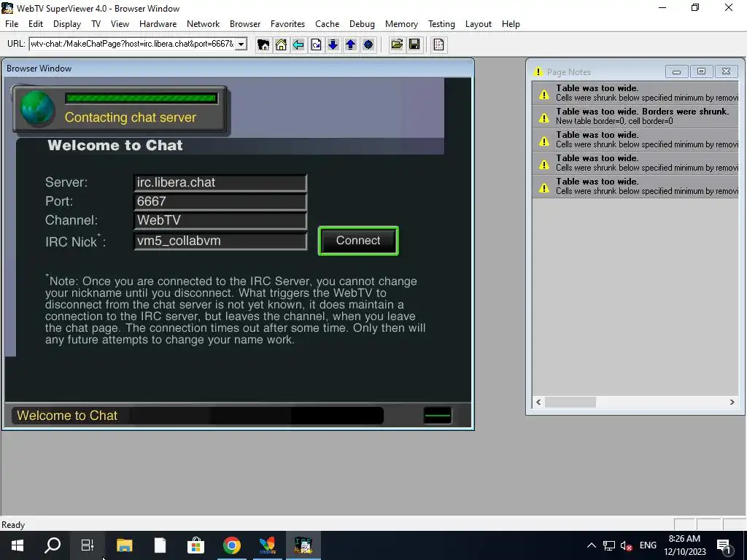Click the black home-folder toolbar icon
This screenshot has height=560, width=747.
(x=263, y=44)
